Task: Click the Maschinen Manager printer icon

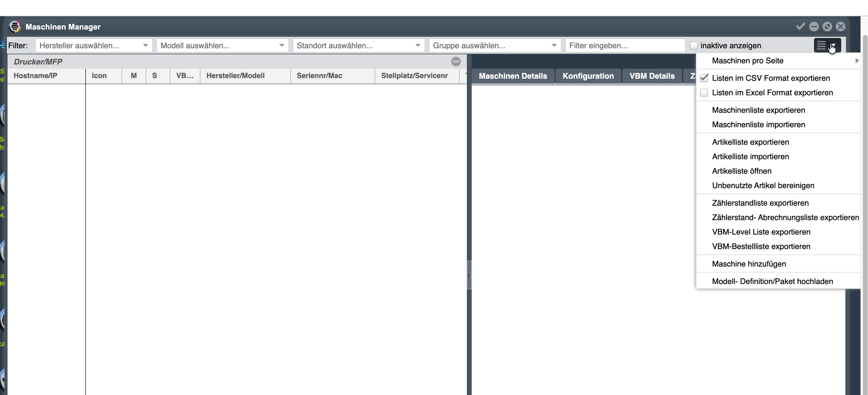Action: 14,26
